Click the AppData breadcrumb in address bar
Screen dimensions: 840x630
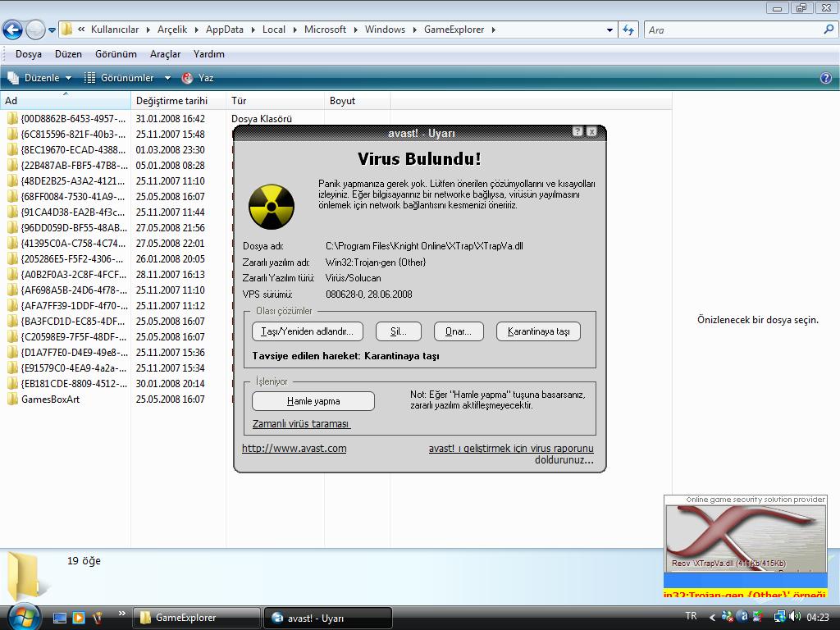click(225, 30)
